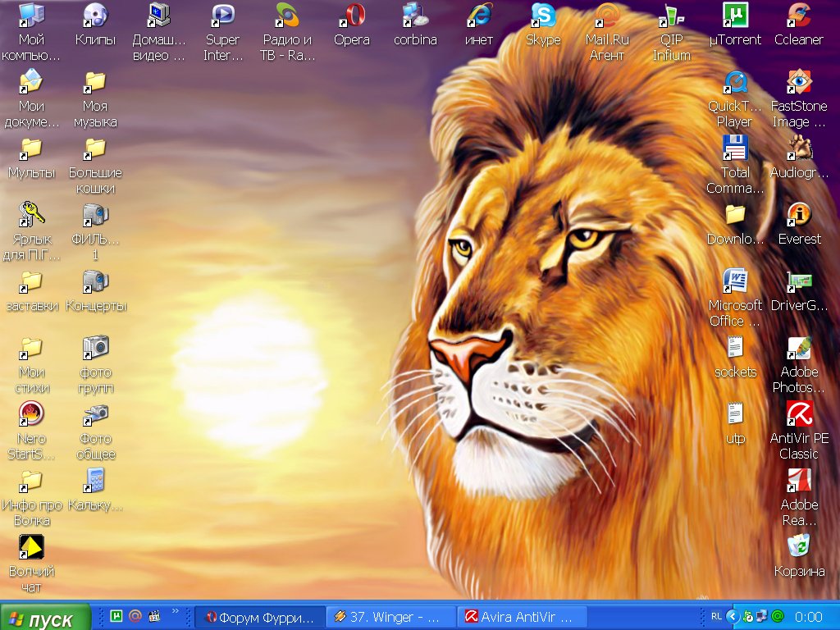Open the Моя музыка folder
Viewport: 840px width, 630px height.
[x=95, y=81]
